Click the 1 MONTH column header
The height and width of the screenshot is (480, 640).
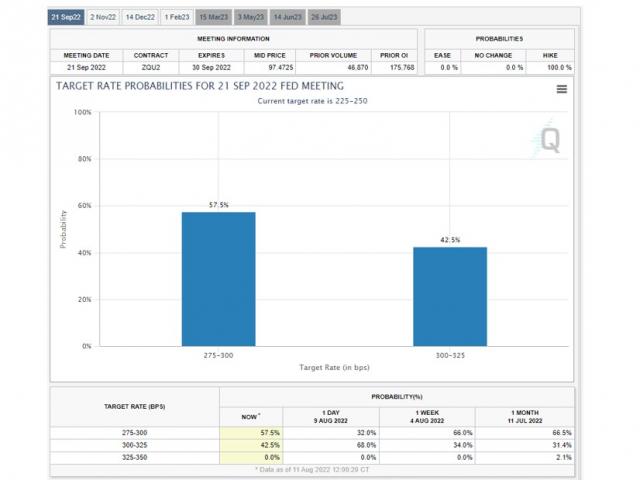(524, 416)
